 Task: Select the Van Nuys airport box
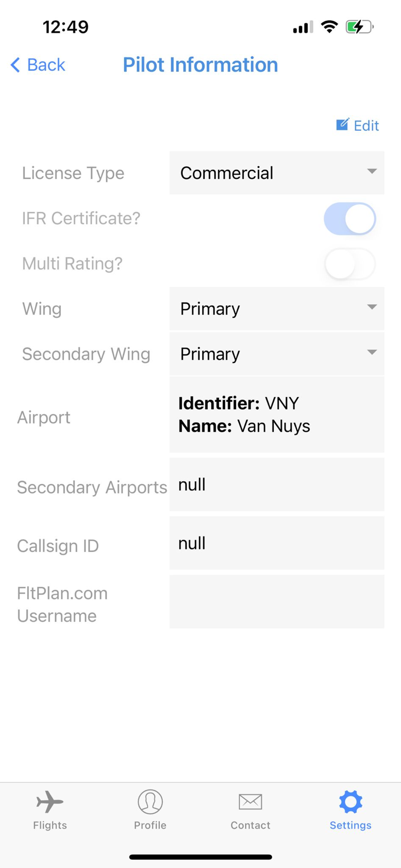point(277,414)
